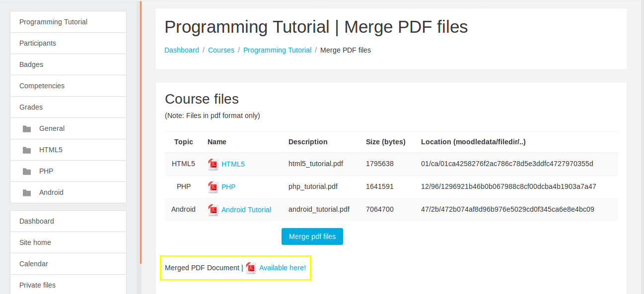Image resolution: width=644 pixels, height=294 pixels.
Task: Click the PDF icon beside HTML5 file
Action: coord(213,164)
